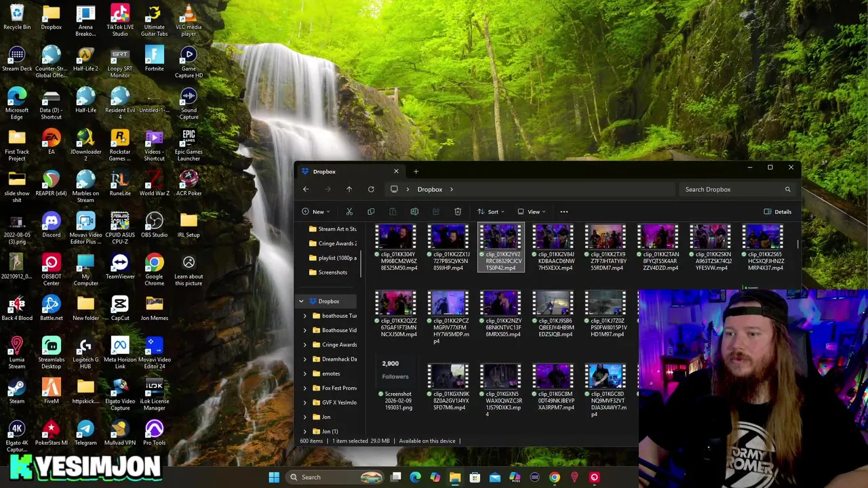Select clip_01KK2ZX1J video file

[x=448, y=248]
